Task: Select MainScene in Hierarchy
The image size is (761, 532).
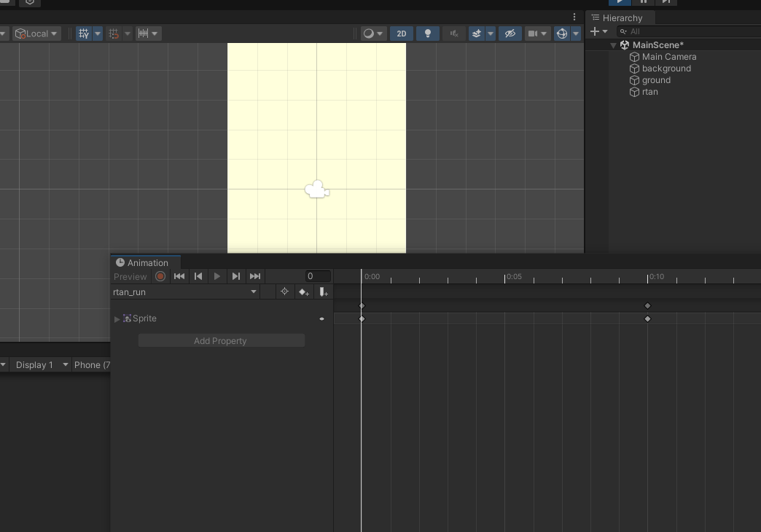Action: click(657, 45)
